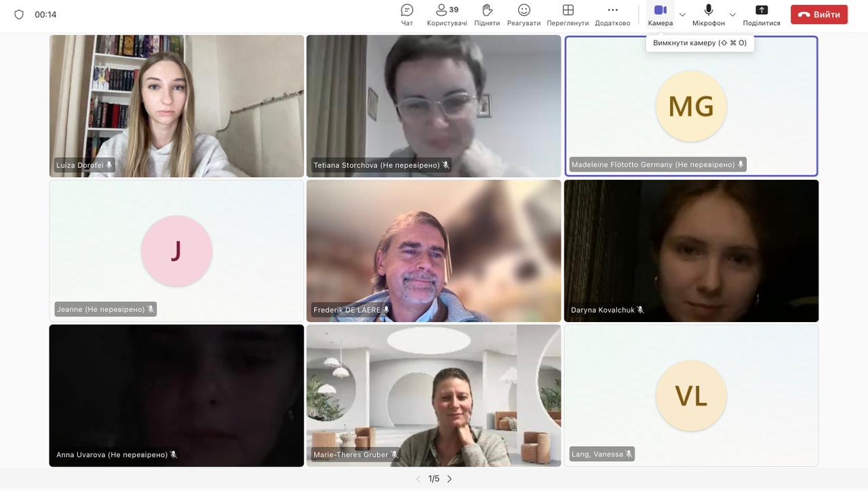
Task: Raise hand with the Підняти icon
Action: tap(487, 14)
